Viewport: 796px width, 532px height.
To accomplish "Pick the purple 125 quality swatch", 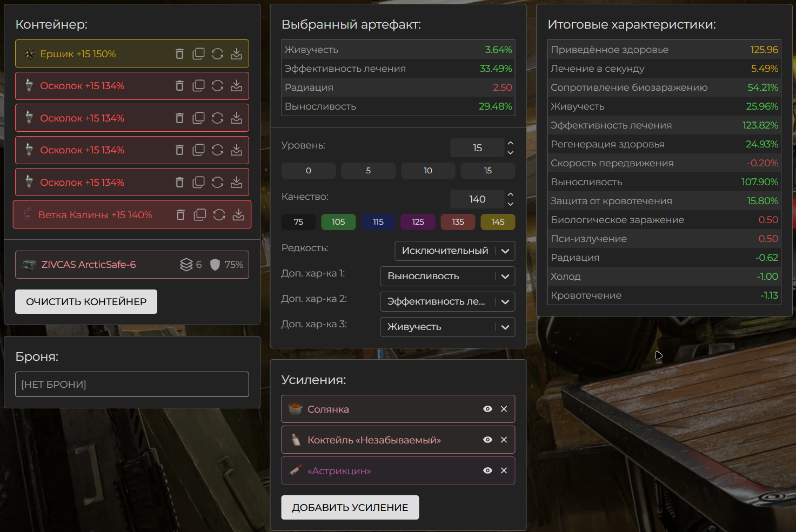I will pos(418,222).
